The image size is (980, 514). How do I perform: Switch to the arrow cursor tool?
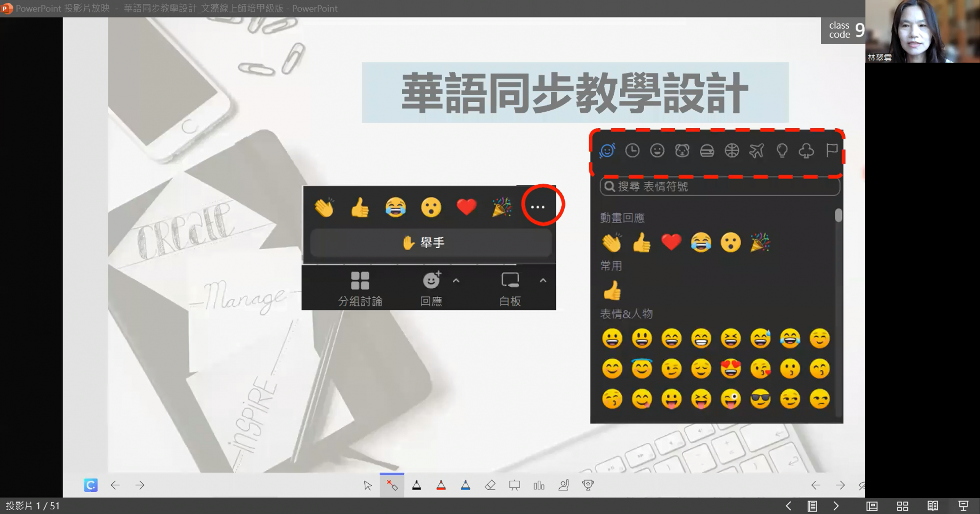coord(367,485)
